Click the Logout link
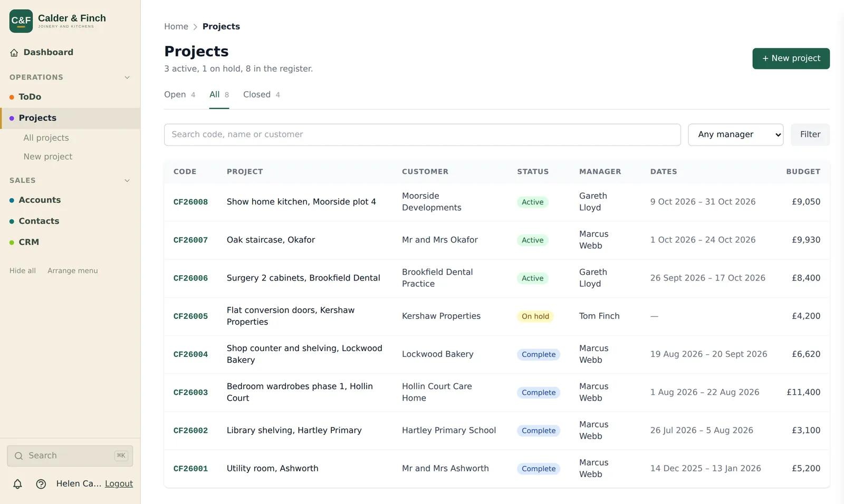 (119, 484)
